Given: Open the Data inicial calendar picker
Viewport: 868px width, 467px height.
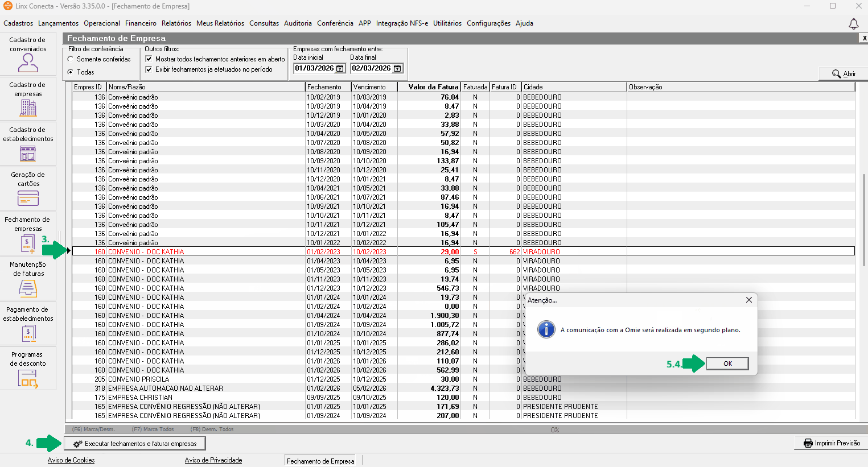Looking at the screenshot, I should click(340, 69).
